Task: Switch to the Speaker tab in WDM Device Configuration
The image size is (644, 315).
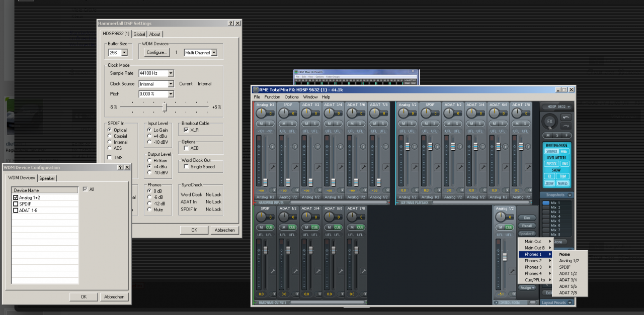Action: (x=47, y=178)
